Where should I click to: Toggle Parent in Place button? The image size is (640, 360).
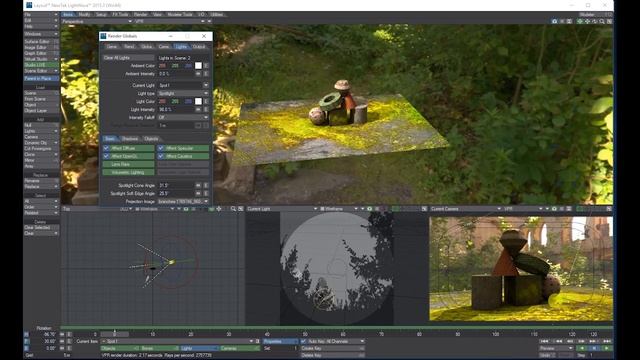pos(41,78)
